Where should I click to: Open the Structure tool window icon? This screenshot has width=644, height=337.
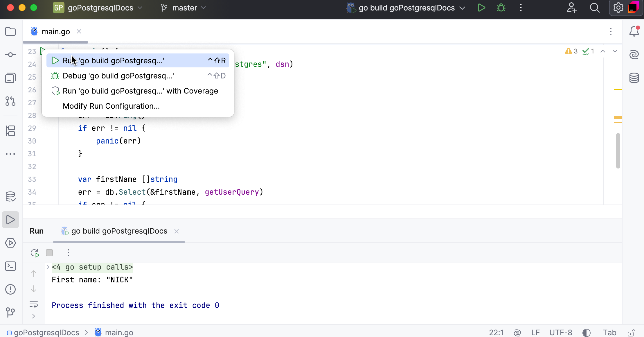[x=10, y=131]
